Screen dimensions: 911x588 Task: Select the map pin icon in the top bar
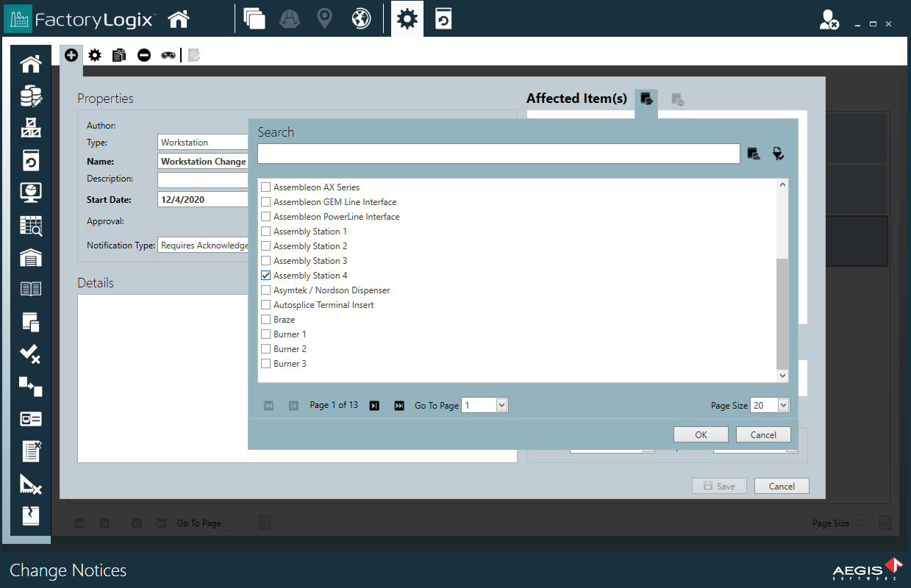click(325, 18)
